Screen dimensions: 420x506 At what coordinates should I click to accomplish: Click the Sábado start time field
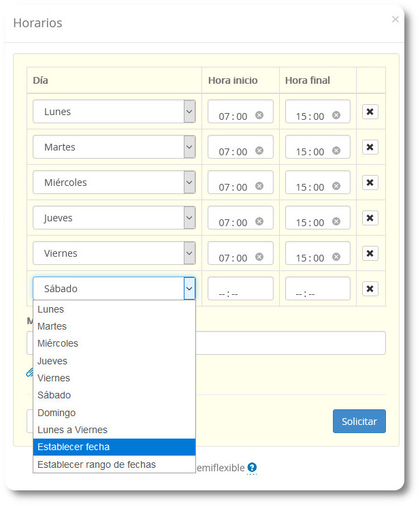pos(240,289)
